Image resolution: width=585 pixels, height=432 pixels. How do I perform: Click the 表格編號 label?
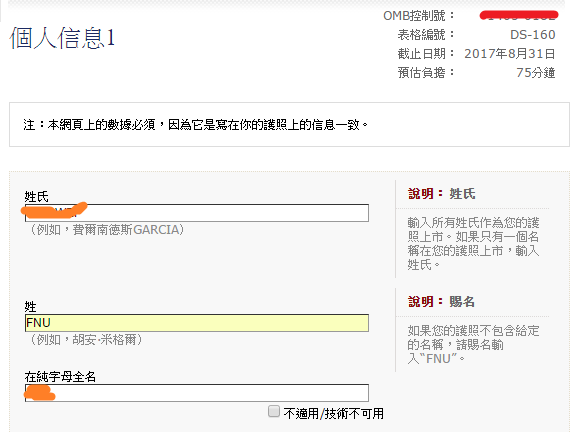click(426, 35)
